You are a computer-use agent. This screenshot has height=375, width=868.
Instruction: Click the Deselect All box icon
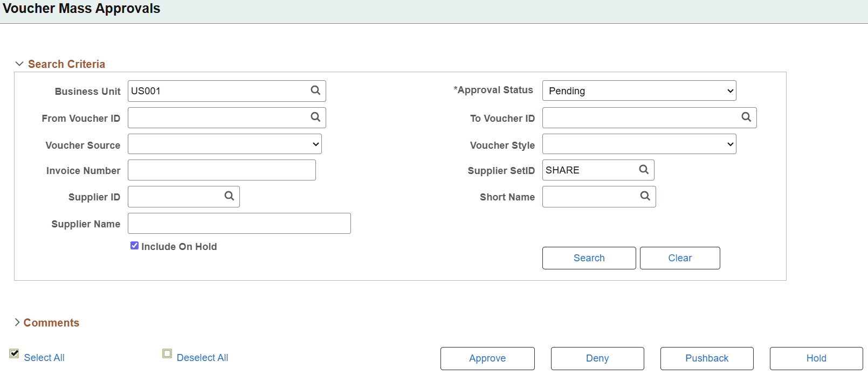coord(167,353)
